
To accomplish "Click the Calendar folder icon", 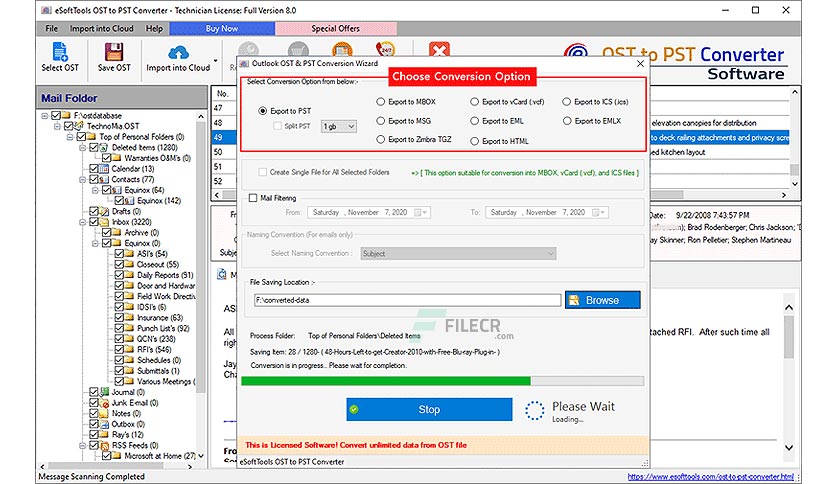I will coord(104,168).
